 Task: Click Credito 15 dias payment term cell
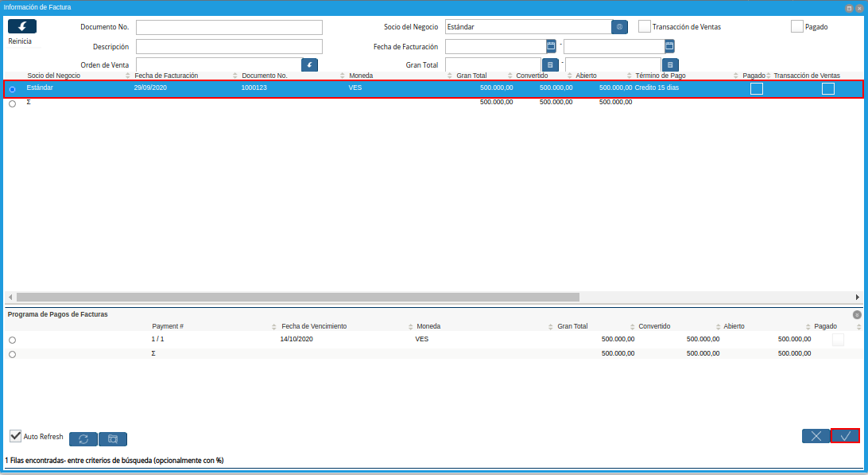657,88
